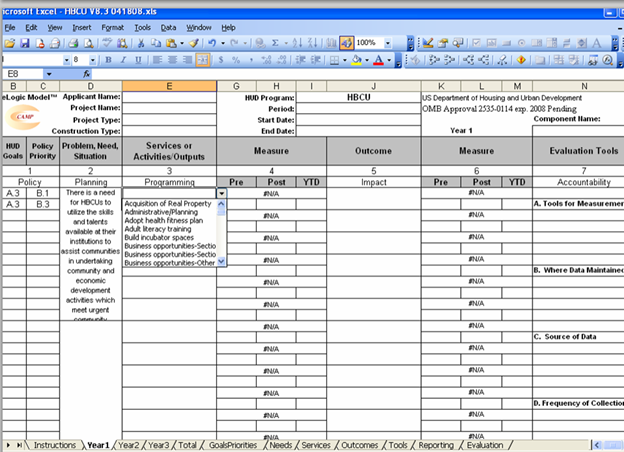Screen dimensions: 624x452
Task: Click the Decrease Decimal icon
Action: point(281,60)
